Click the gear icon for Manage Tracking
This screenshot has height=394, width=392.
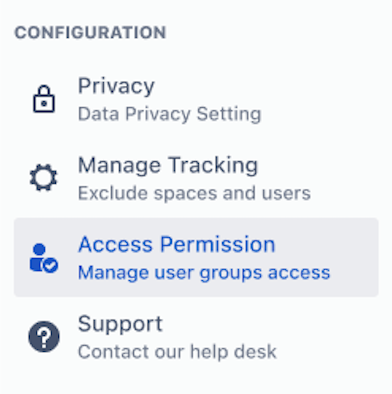click(43, 178)
